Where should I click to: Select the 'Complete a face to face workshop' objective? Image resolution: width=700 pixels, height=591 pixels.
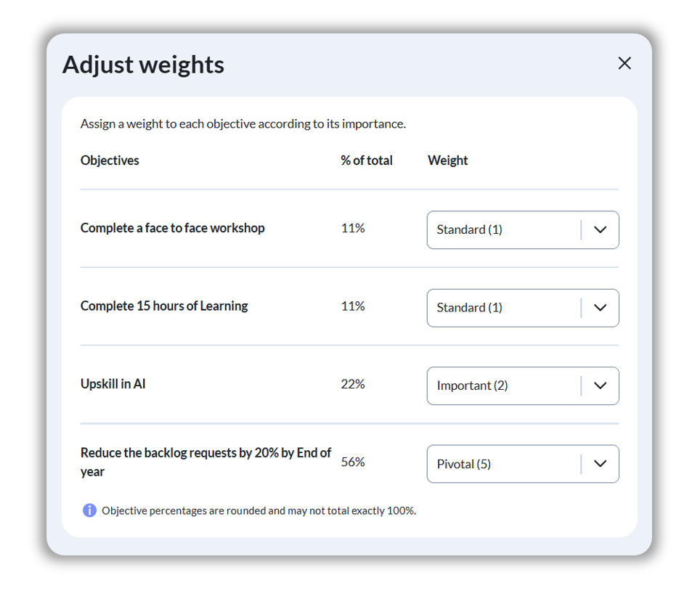point(173,228)
